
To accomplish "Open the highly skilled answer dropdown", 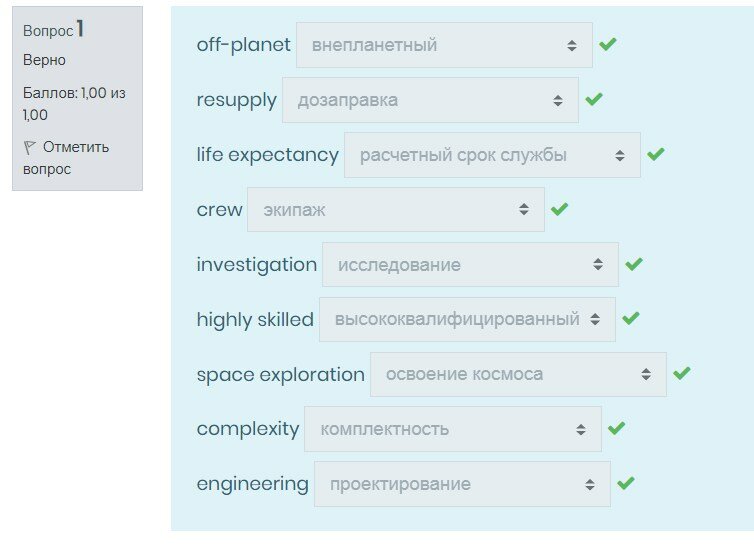I will [467, 319].
